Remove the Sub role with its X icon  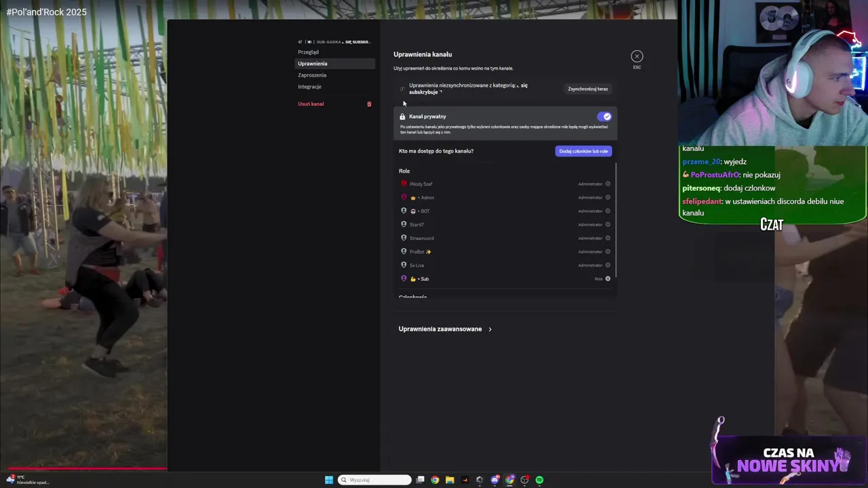608,279
